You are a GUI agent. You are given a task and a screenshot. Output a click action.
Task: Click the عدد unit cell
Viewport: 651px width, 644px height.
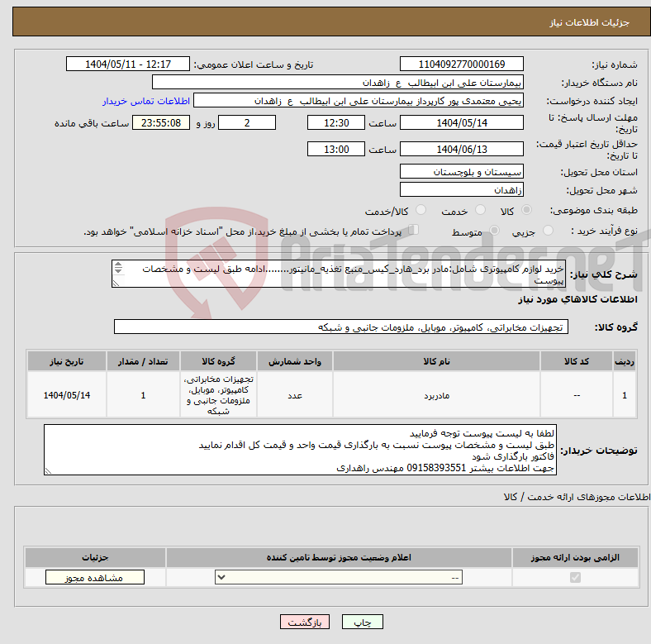tap(295, 395)
